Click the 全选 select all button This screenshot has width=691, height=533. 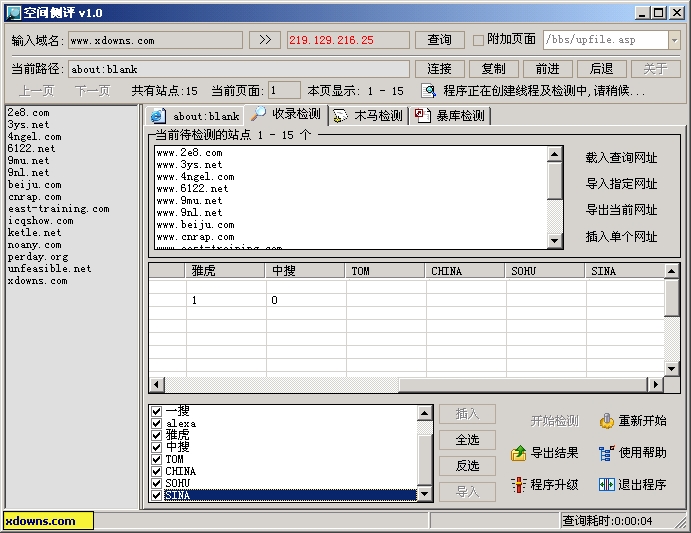[x=467, y=440]
